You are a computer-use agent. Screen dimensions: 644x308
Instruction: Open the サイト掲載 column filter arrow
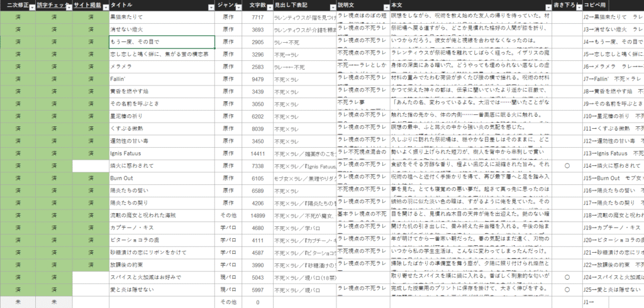(104, 6)
